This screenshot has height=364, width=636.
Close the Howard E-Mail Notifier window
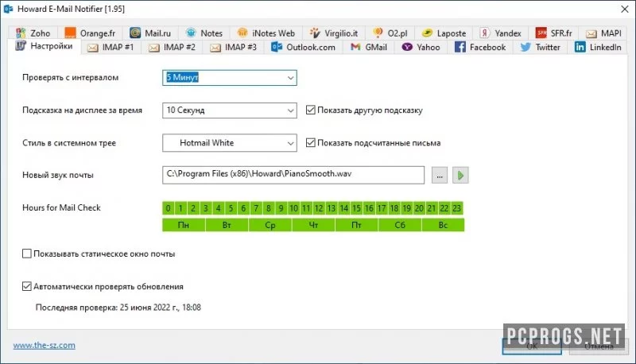point(625,9)
